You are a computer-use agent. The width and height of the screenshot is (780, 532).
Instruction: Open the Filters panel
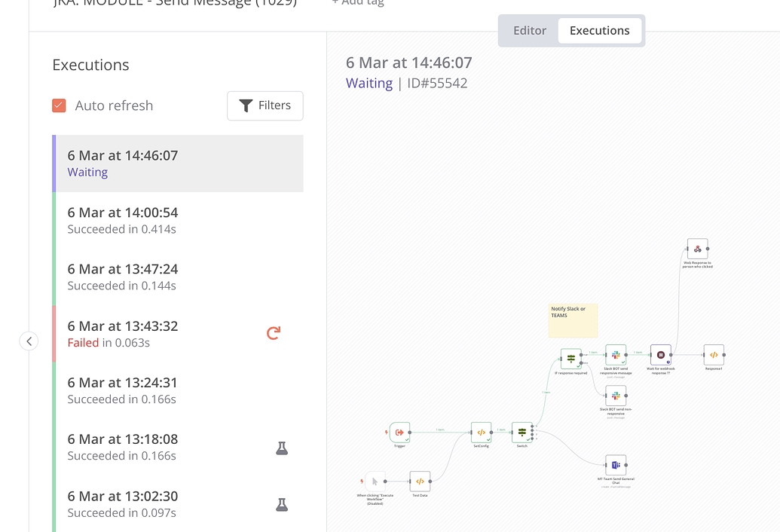pos(265,105)
